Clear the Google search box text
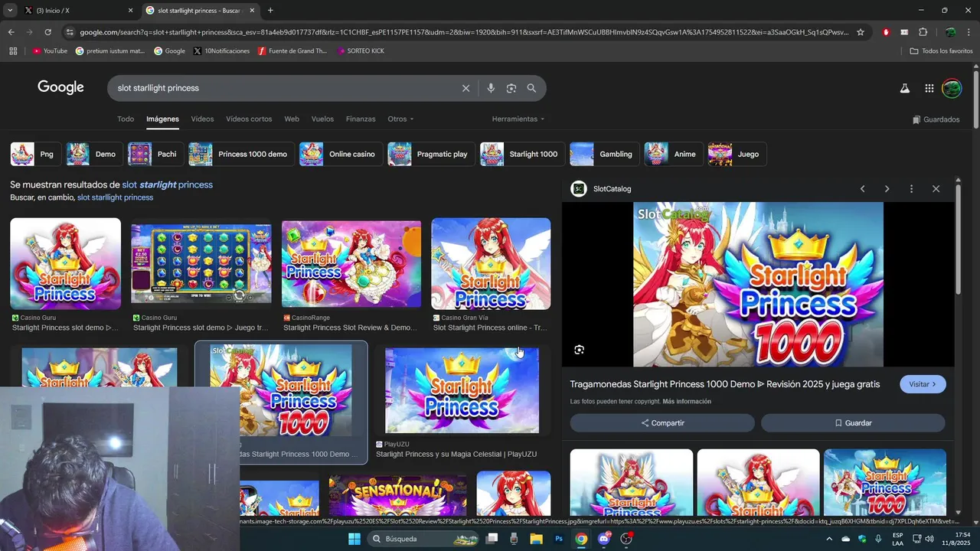This screenshot has height=551, width=980. pyautogui.click(x=465, y=88)
